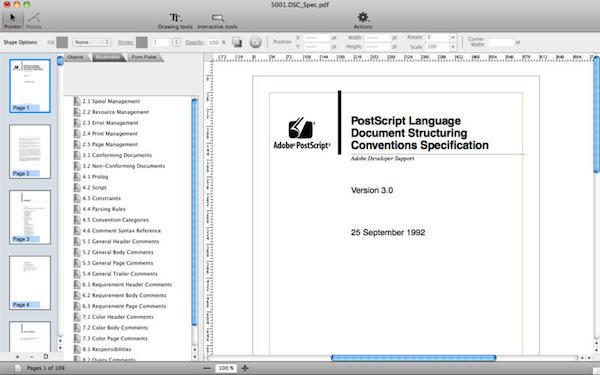Click the 'Pages 1 of 109' status text

[x=46, y=368]
